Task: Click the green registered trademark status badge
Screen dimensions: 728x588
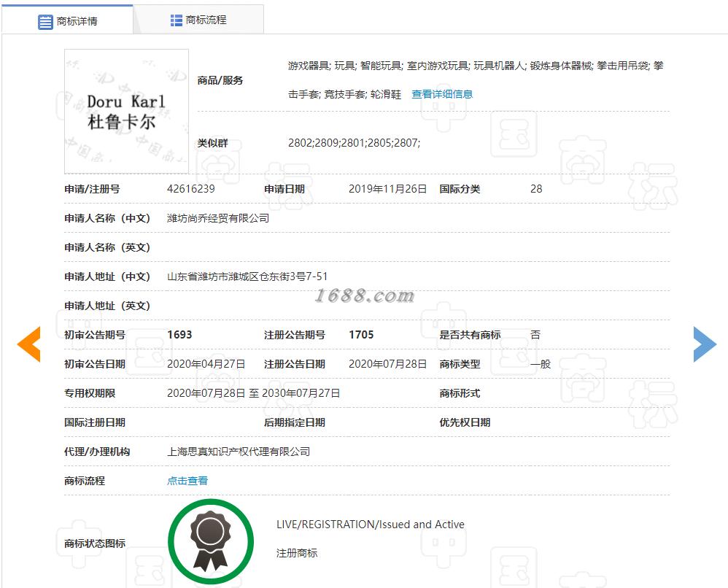Action: pos(211,541)
